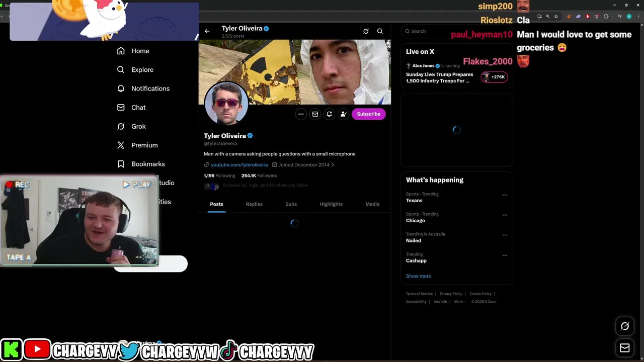Screen dimensions: 644x362
Task: Open Accessibility footer link
Action: pos(416,302)
